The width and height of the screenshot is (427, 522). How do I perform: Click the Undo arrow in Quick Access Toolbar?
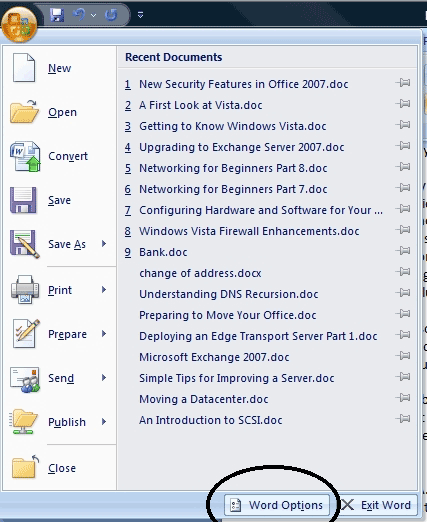(x=79, y=15)
